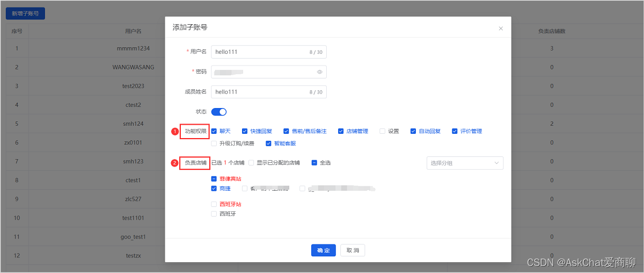
Task: Select the zlc527 table cell
Action: coord(133,199)
